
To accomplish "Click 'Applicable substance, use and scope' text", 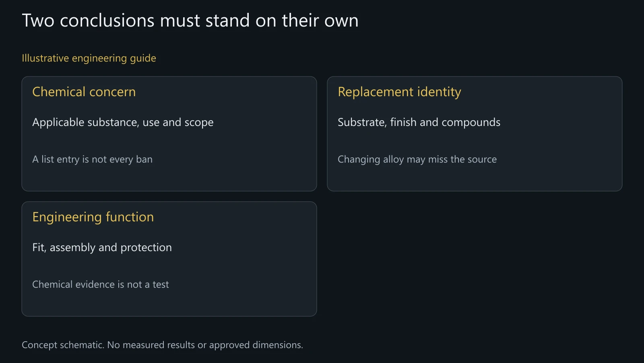I will (x=123, y=122).
